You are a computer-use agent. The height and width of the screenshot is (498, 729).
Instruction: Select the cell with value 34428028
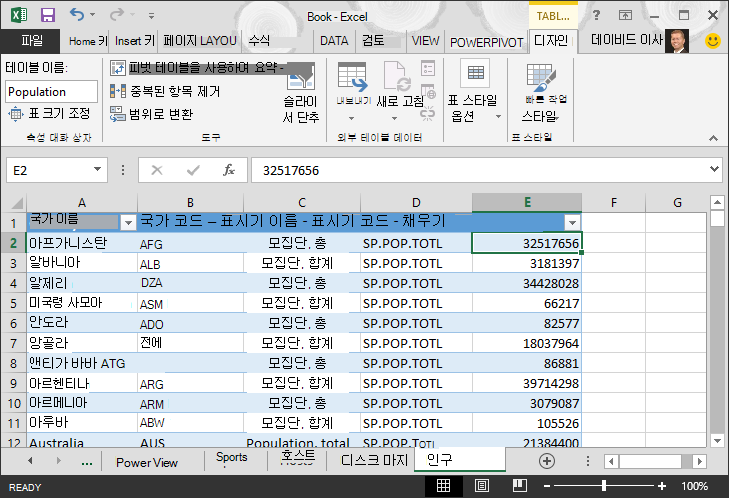tap(527, 283)
